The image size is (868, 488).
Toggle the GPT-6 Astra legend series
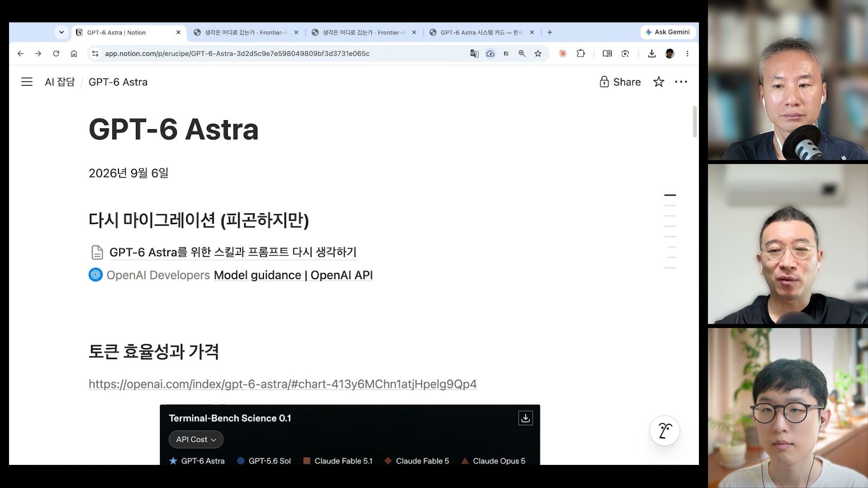197,461
